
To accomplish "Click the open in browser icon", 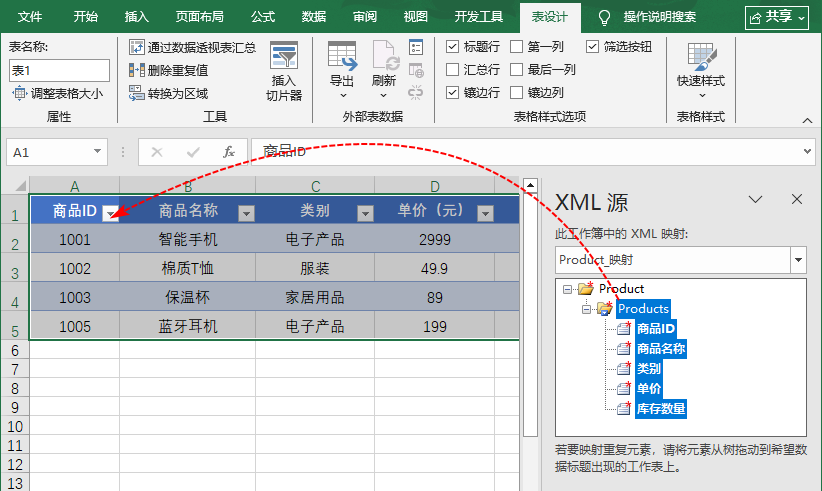I will pos(416,70).
